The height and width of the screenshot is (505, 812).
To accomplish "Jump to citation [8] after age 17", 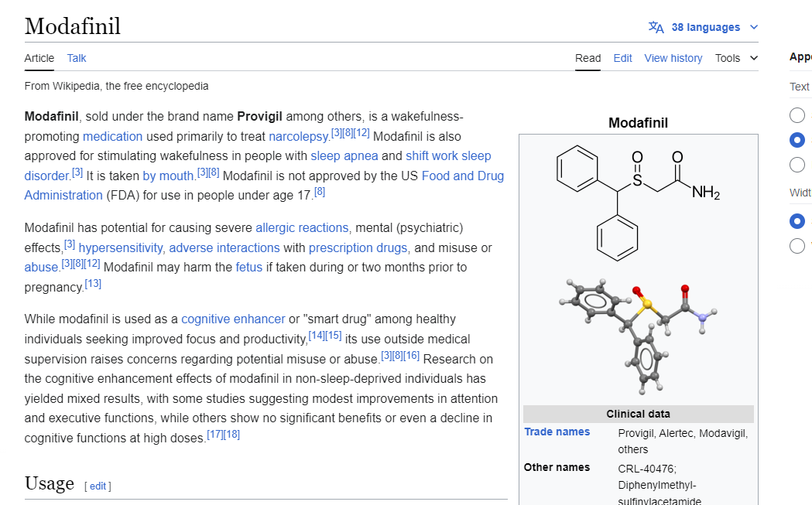I will point(320,192).
